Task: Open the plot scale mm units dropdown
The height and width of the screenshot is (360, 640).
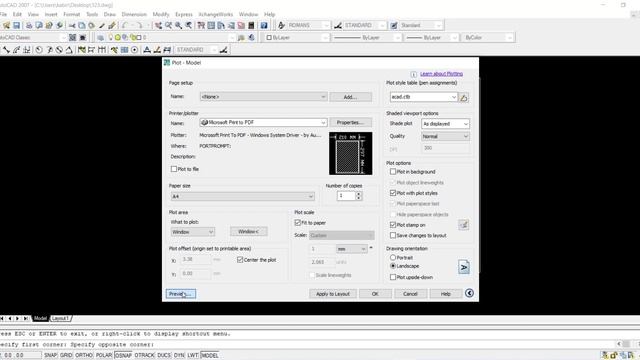Action: [x=351, y=249]
